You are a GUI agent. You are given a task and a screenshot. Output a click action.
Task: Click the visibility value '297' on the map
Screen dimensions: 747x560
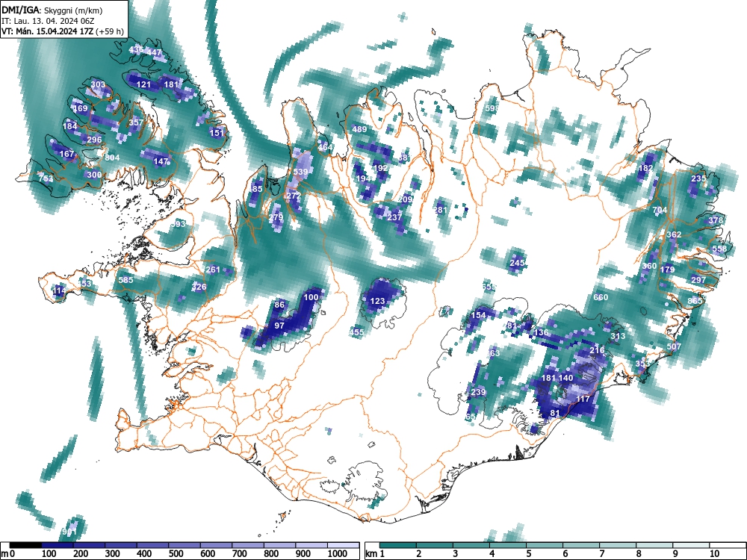pyautogui.click(x=698, y=280)
